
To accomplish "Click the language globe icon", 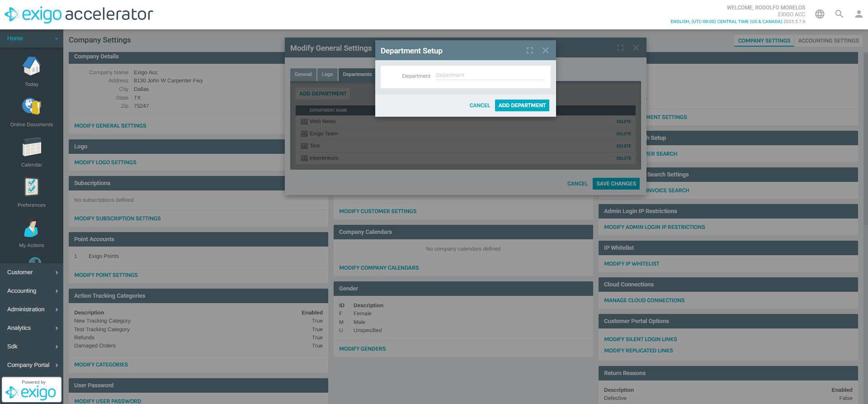I will (x=820, y=14).
